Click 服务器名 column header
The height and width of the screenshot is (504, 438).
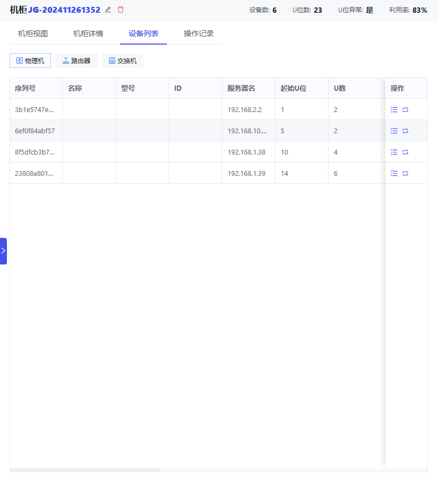(248, 88)
